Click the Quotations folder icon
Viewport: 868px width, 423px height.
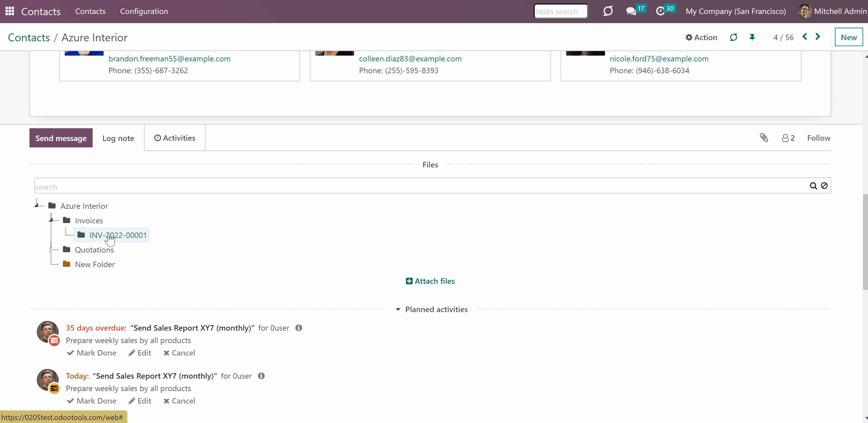[x=67, y=249]
